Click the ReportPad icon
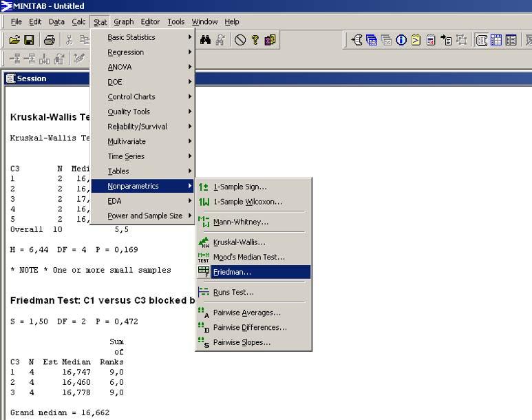The width and height of the screenshot is (532, 420). click(431, 40)
